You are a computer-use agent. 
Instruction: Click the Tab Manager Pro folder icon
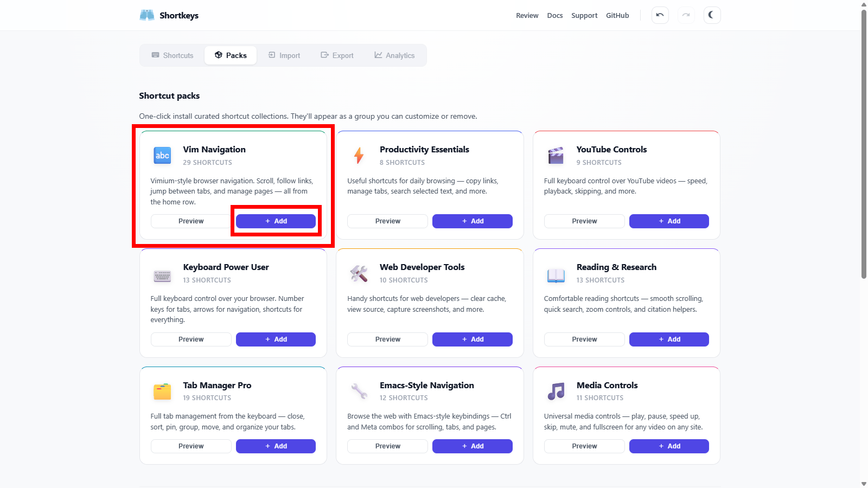(162, 391)
